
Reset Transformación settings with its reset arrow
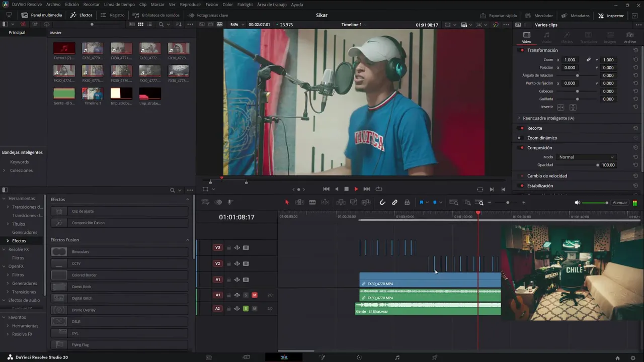[635, 50]
